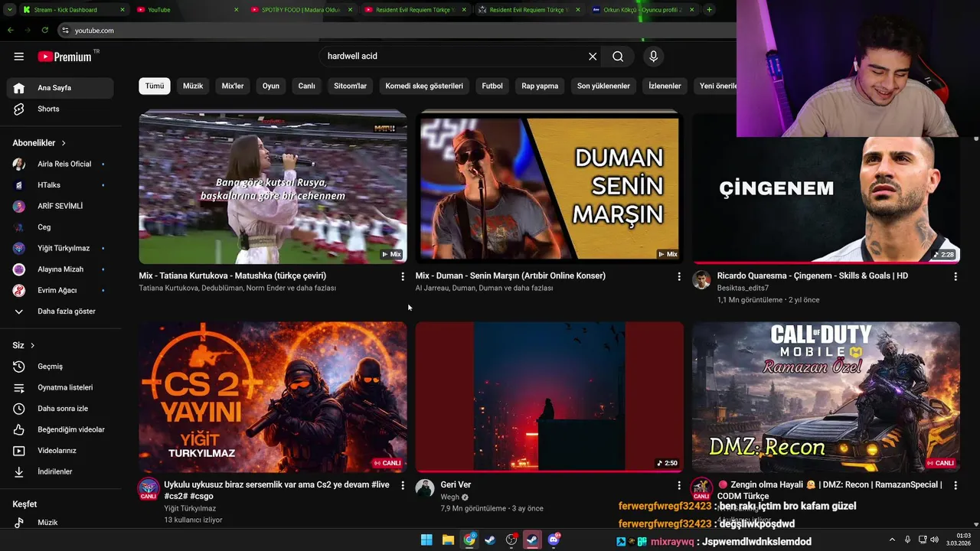Open options menu for Ricardo Quaresma video
Screen dimensions: 980x551
coord(955,276)
